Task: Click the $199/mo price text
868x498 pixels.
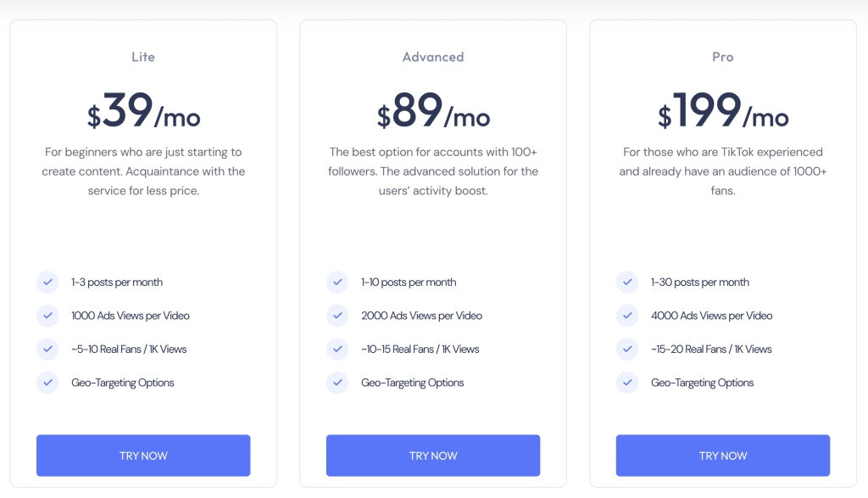Action: pyautogui.click(x=723, y=113)
